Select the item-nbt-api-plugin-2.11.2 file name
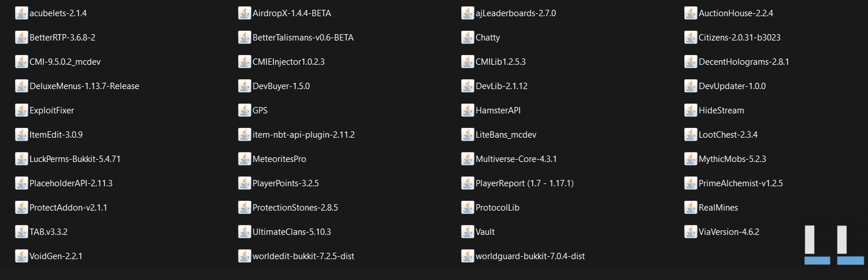Image resolution: width=868 pixels, height=280 pixels. point(303,135)
